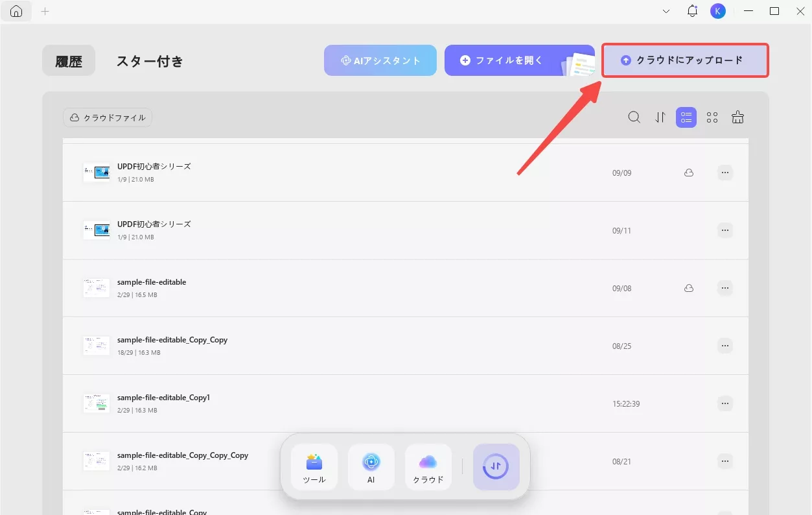Open more options for UPDF初心者シリーズ 09/09

click(725, 173)
